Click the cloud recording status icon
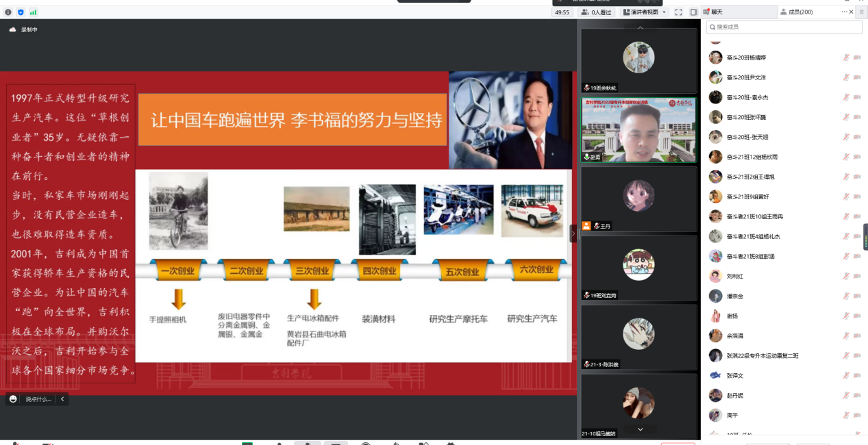 (12, 29)
